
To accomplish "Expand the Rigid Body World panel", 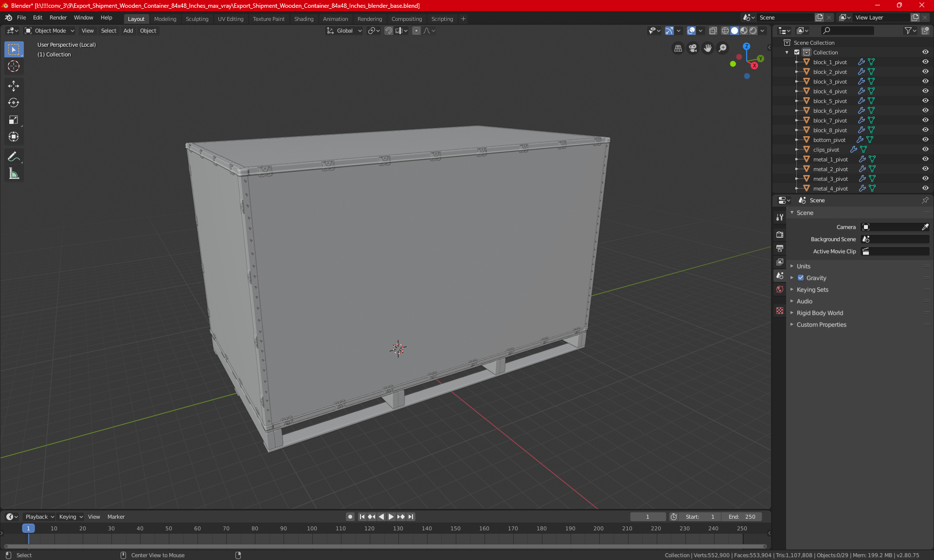I will [x=819, y=313].
